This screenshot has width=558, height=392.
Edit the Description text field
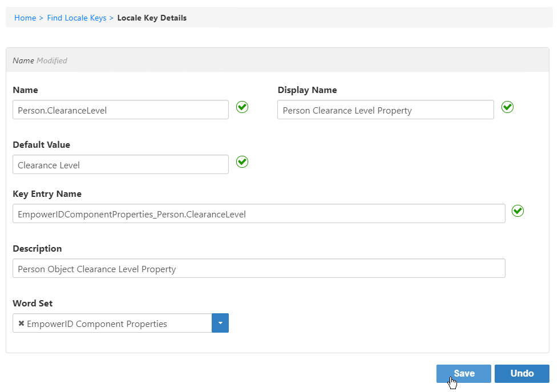pyautogui.click(x=258, y=268)
